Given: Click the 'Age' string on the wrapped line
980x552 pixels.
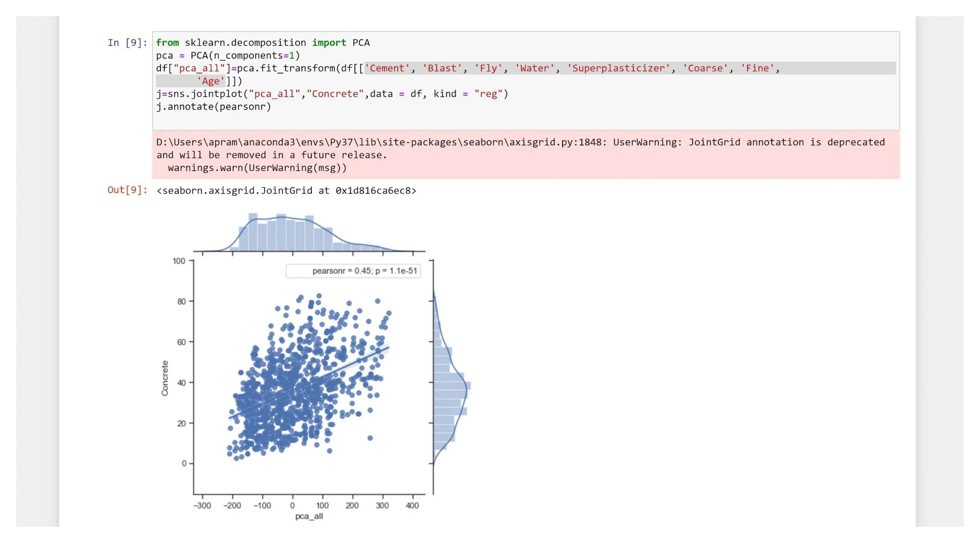Looking at the screenshot, I should [211, 81].
